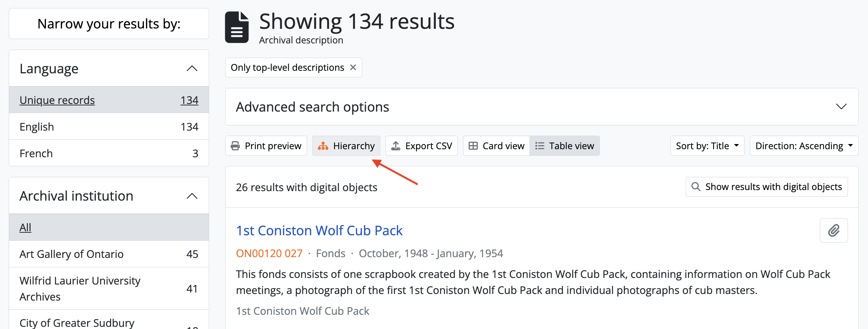This screenshot has height=329, width=868.
Task: Click the archival description document icon
Action: tap(237, 27)
